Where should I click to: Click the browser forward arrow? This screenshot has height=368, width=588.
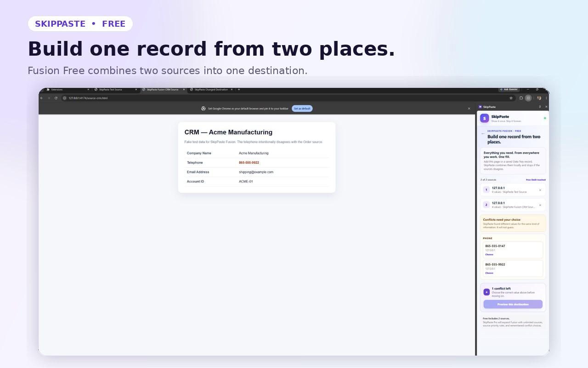click(x=49, y=98)
